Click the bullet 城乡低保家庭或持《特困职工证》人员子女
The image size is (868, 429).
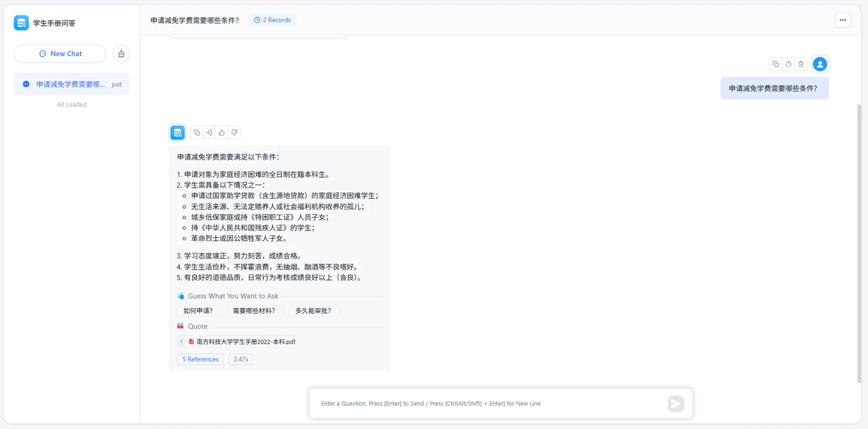(x=260, y=217)
